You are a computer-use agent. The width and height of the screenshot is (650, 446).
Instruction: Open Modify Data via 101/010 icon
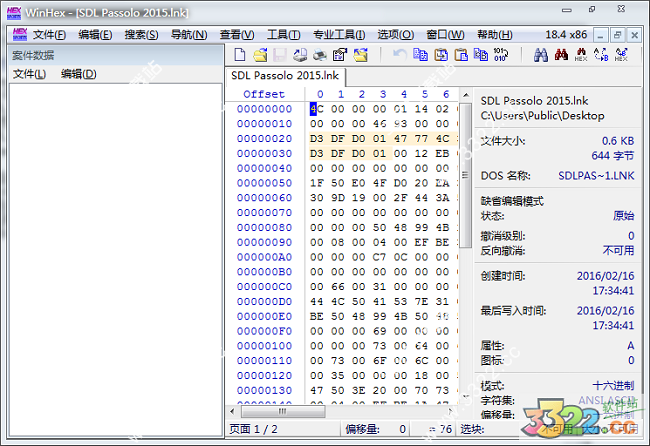pos(501,55)
